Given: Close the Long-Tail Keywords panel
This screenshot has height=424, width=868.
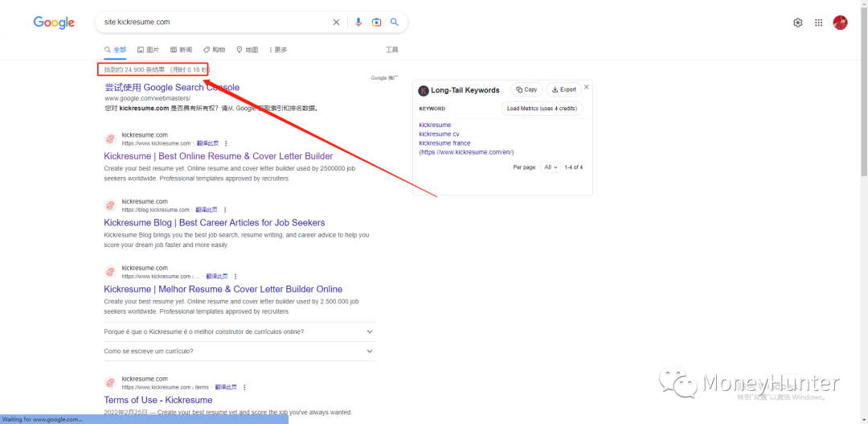Looking at the screenshot, I should tap(587, 87).
